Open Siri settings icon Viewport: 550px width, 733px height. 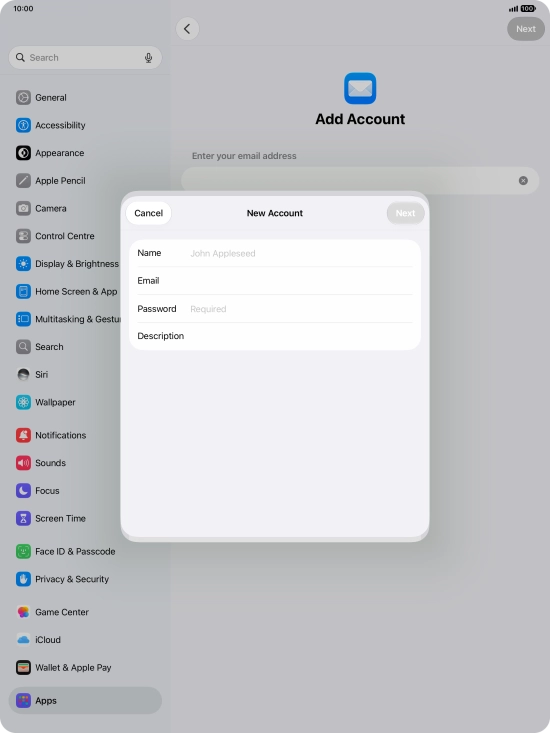click(x=23, y=374)
